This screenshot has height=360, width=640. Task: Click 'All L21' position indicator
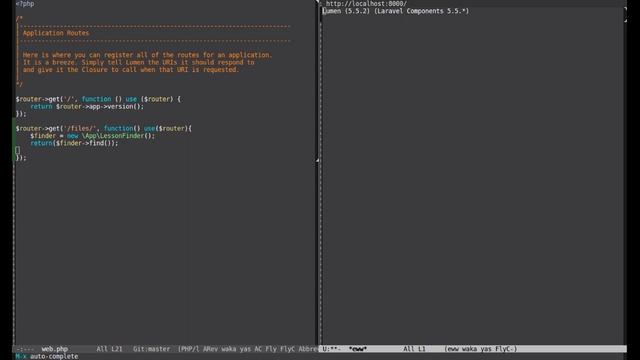109,349
